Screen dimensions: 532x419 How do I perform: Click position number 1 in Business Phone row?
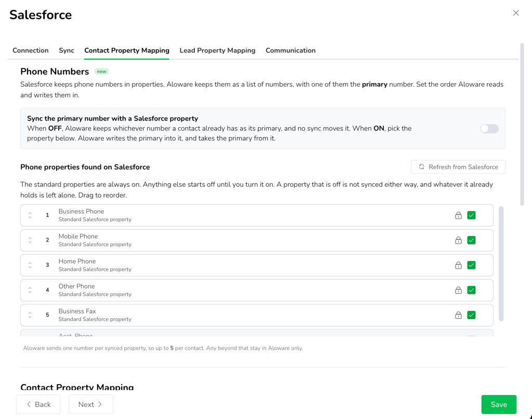click(x=47, y=215)
